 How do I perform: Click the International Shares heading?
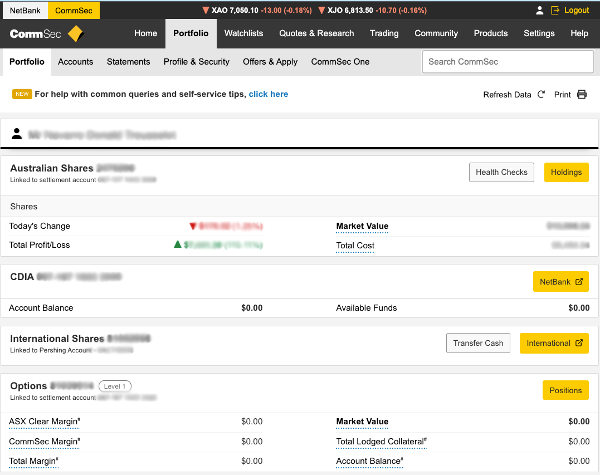point(57,339)
